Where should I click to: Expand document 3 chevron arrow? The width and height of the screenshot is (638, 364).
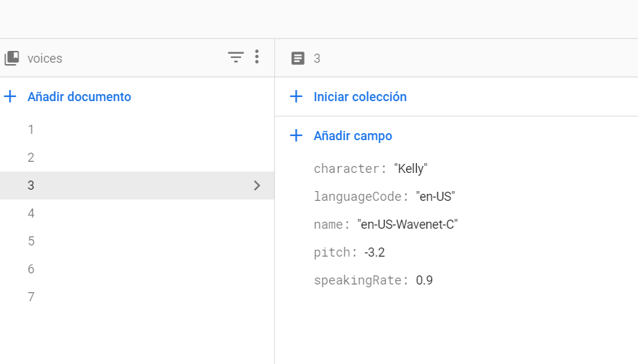tap(257, 185)
